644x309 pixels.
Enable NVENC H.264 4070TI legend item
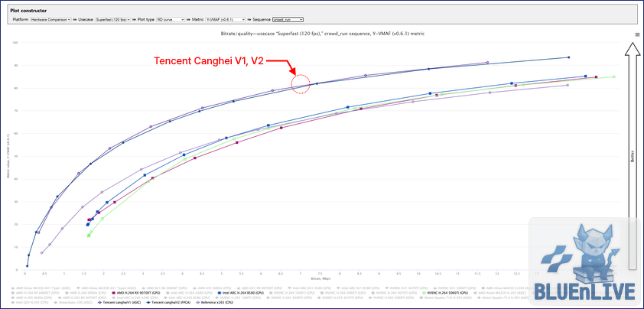[x=395, y=293]
